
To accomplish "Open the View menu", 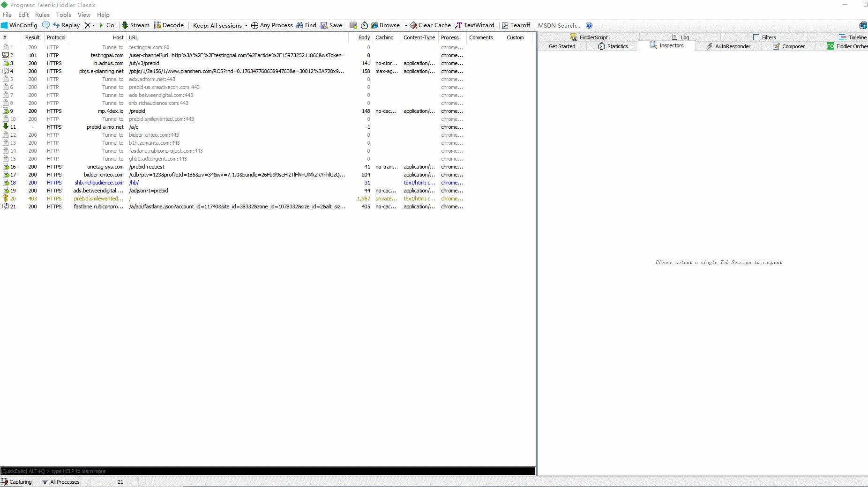I will (84, 15).
